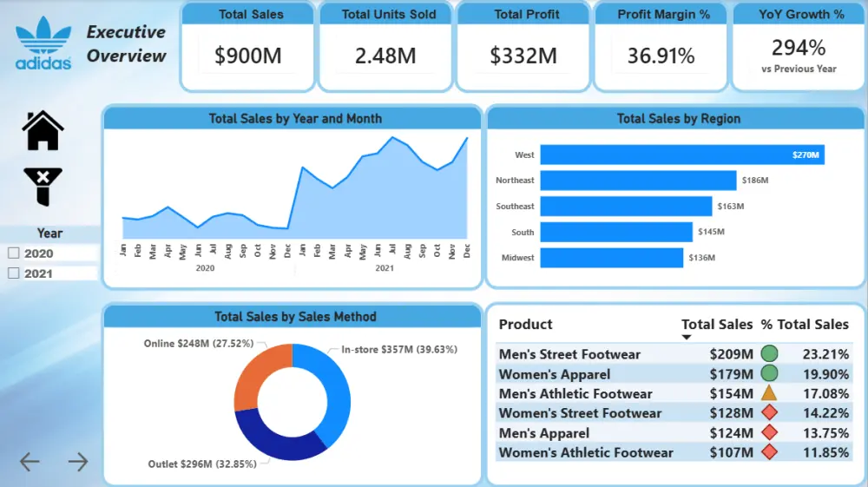
Task: Select the Women's Street Footwear row name
Action: point(580,413)
